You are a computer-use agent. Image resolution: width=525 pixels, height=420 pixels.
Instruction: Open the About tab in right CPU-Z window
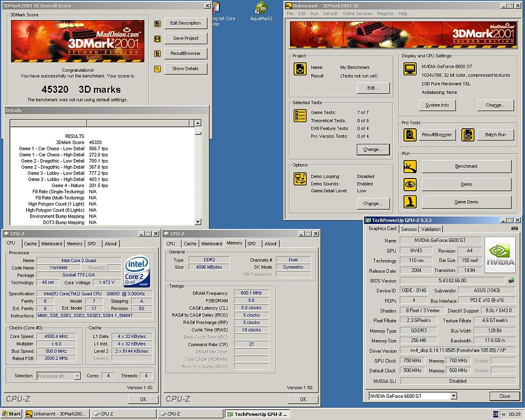271,244
